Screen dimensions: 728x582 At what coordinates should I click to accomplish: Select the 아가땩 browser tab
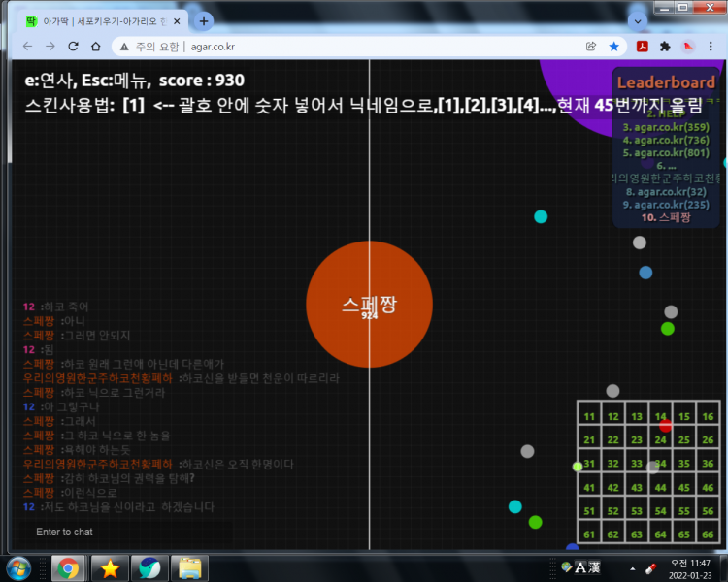point(103,21)
